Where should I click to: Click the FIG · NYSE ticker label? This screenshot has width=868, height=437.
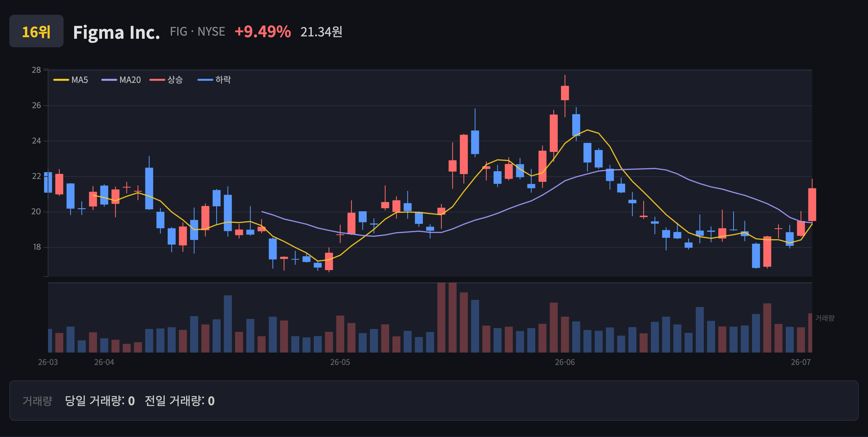(197, 32)
